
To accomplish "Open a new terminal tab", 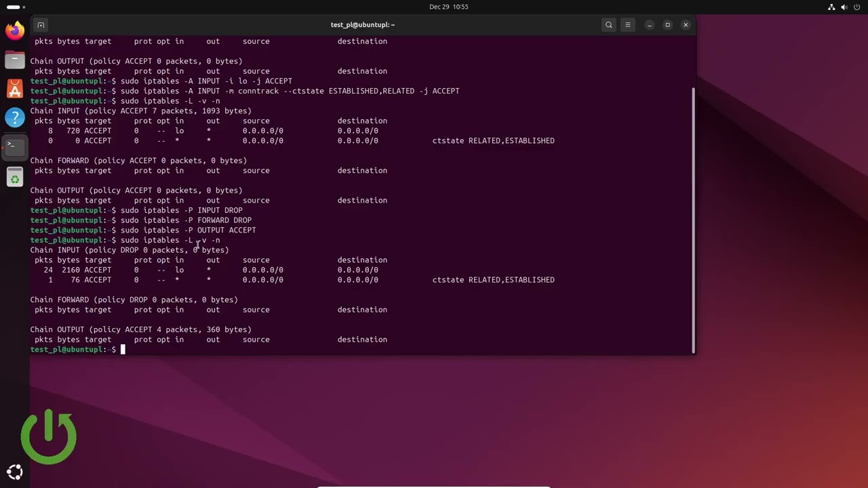I will point(41,25).
